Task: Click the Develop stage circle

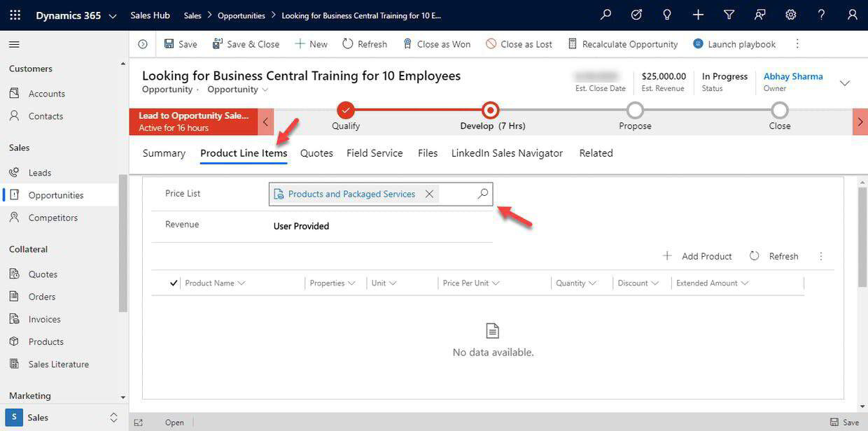Action: (491, 111)
